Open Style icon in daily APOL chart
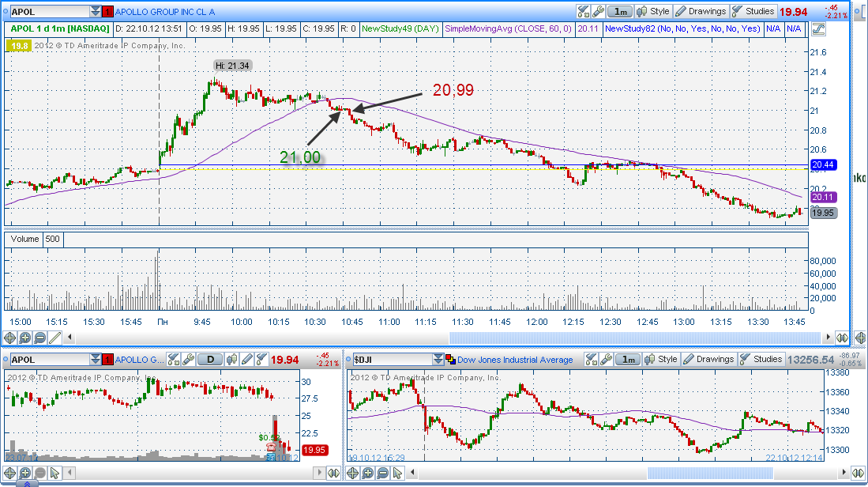The width and height of the screenshot is (868, 487). pyautogui.click(x=232, y=360)
